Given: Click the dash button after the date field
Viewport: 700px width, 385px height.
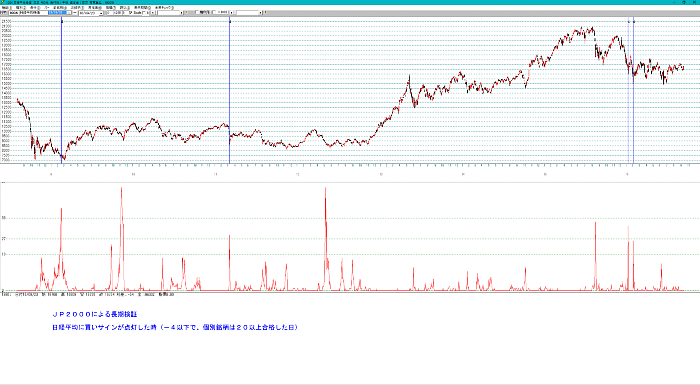Looking at the screenshot, I should pos(75,13).
